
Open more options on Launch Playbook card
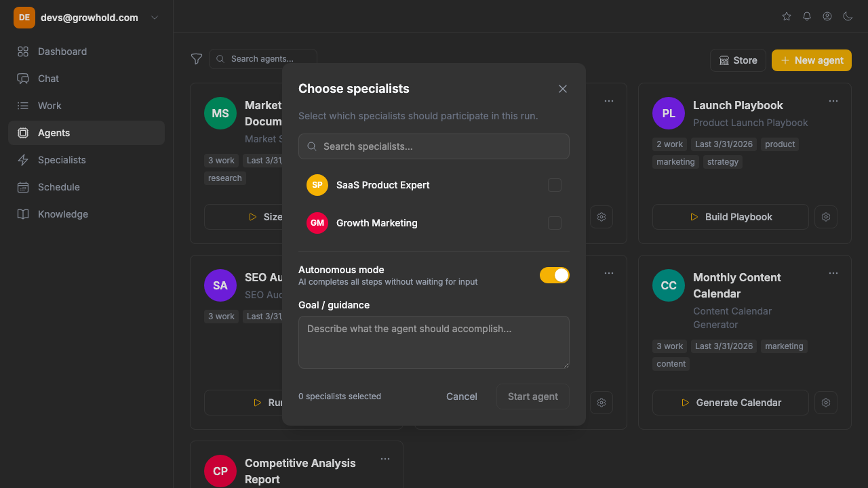click(x=833, y=101)
